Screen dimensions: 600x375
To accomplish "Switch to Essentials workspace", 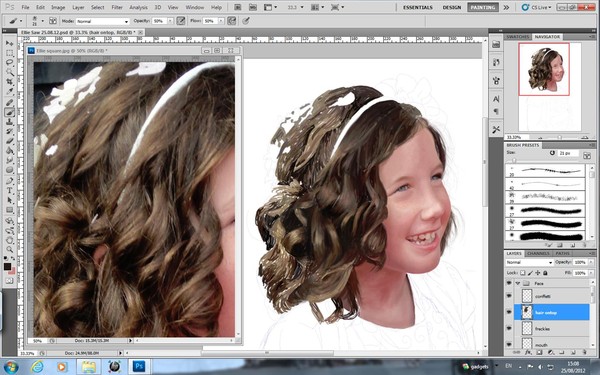I will [x=417, y=7].
